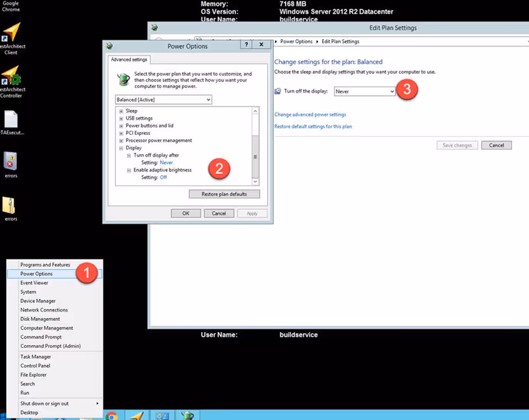Open TestArchitect paper-plane icon in taskbar
This screenshot has width=529, height=420.
coord(137,415)
